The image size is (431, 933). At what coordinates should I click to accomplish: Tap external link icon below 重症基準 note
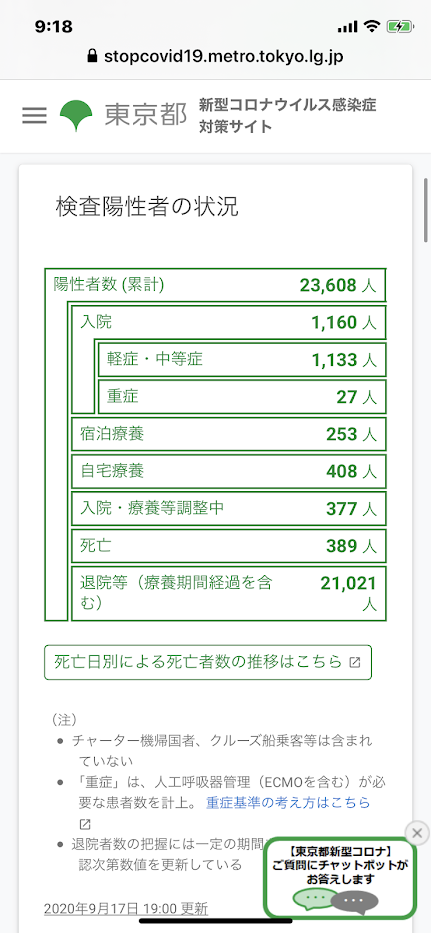(85, 824)
